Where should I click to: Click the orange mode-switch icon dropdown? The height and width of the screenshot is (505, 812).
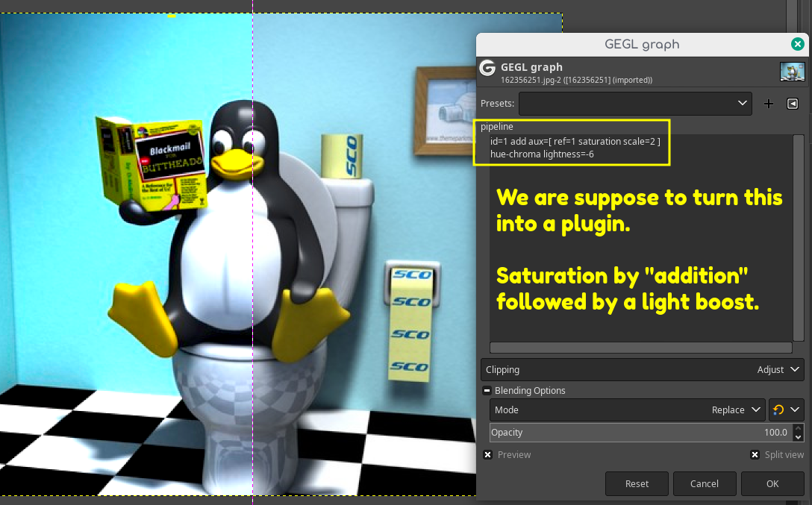786,410
